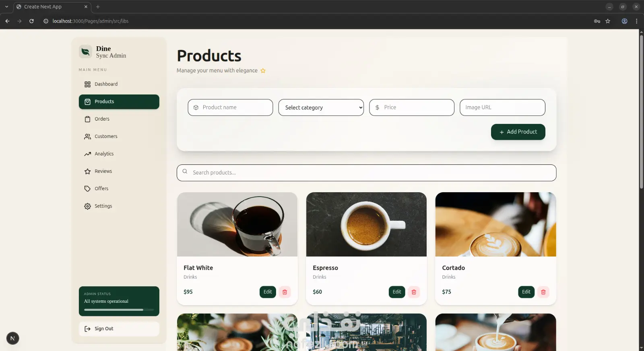The height and width of the screenshot is (351, 644).
Task: Open the browser profile icon
Action: (624, 21)
